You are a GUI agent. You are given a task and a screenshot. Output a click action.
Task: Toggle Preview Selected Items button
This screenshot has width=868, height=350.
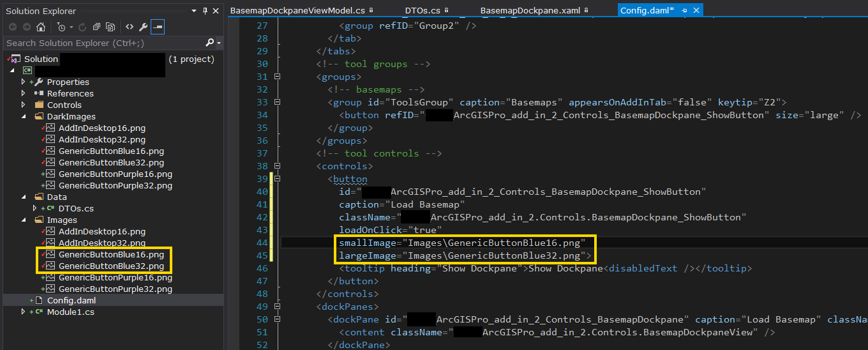click(x=158, y=27)
